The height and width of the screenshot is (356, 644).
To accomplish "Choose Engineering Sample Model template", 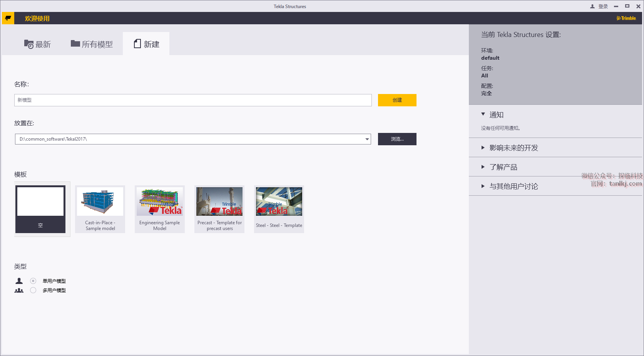I will 160,209.
